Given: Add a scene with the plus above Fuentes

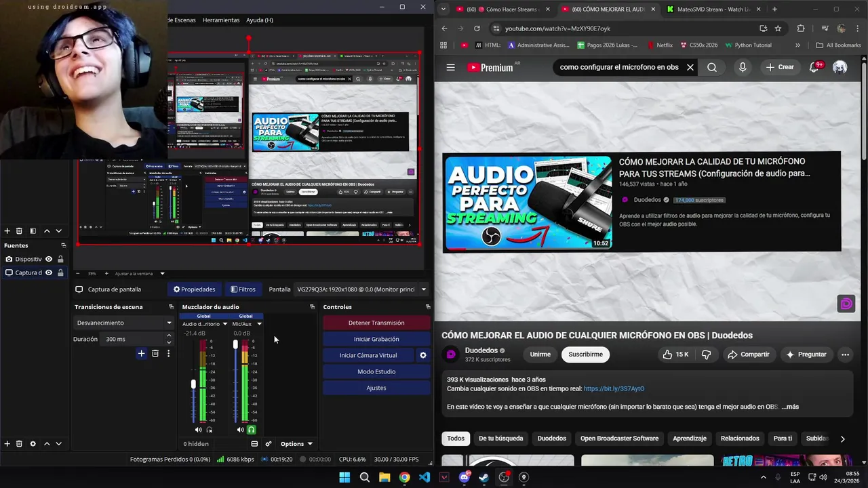Looking at the screenshot, I should (x=7, y=231).
